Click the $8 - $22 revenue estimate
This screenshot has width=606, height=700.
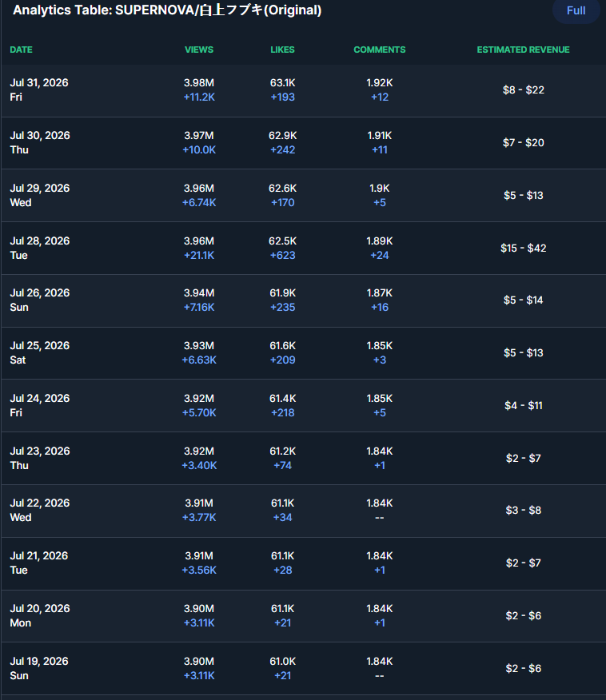pyautogui.click(x=524, y=89)
